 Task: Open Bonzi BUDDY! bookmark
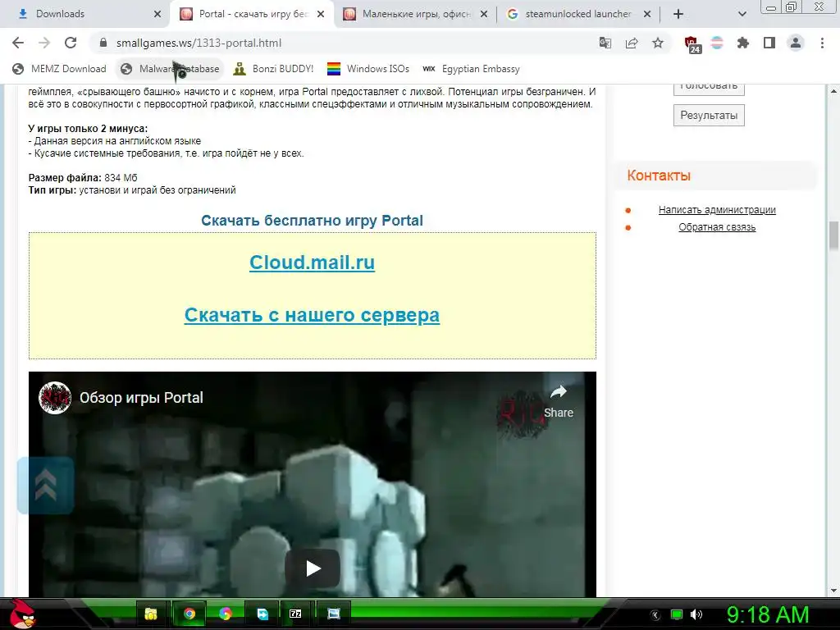(x=273, y=69)
